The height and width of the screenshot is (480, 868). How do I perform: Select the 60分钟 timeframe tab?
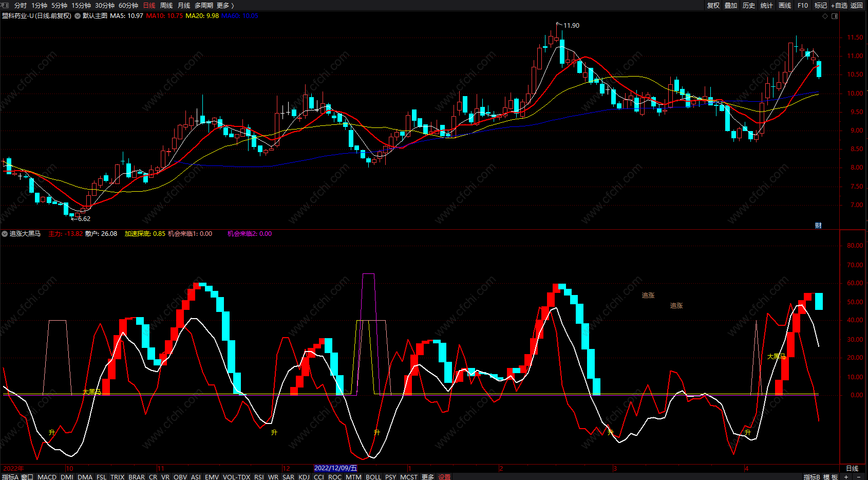pos(128,5)
